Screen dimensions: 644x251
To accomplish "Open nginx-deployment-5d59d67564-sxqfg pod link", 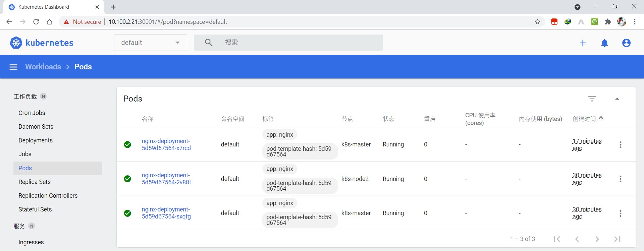I will (x=166, y=213).
